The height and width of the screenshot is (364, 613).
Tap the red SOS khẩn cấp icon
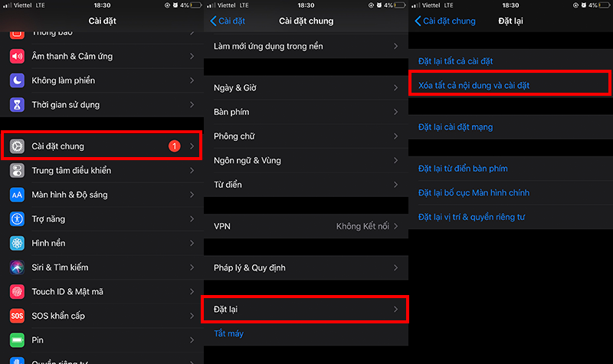click(x=17, y=316)
